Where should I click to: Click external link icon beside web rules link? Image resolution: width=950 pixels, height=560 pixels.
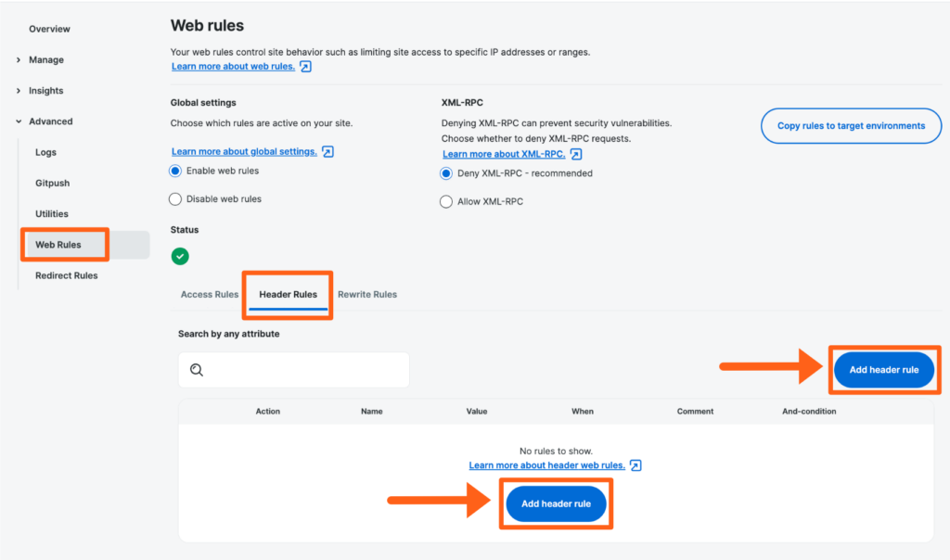pos(305,67)
